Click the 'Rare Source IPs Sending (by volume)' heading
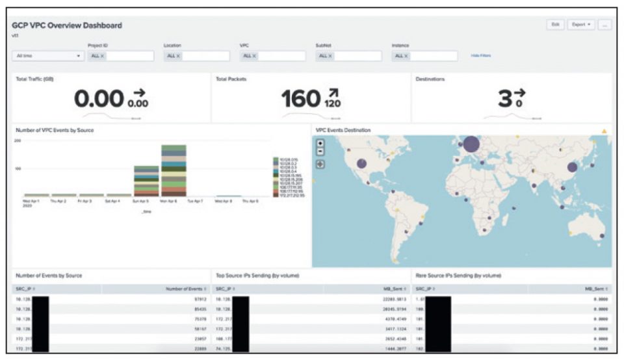624x364 pixels. click(x=458, y=276)
